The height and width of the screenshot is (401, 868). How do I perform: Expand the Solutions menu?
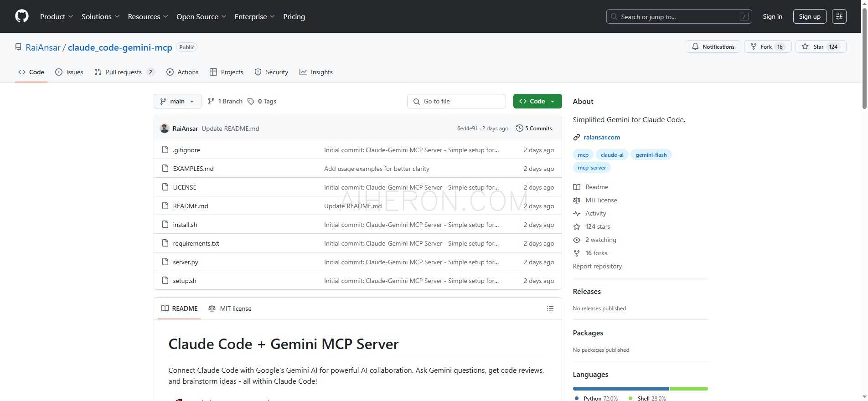click(x=100, y=16)
